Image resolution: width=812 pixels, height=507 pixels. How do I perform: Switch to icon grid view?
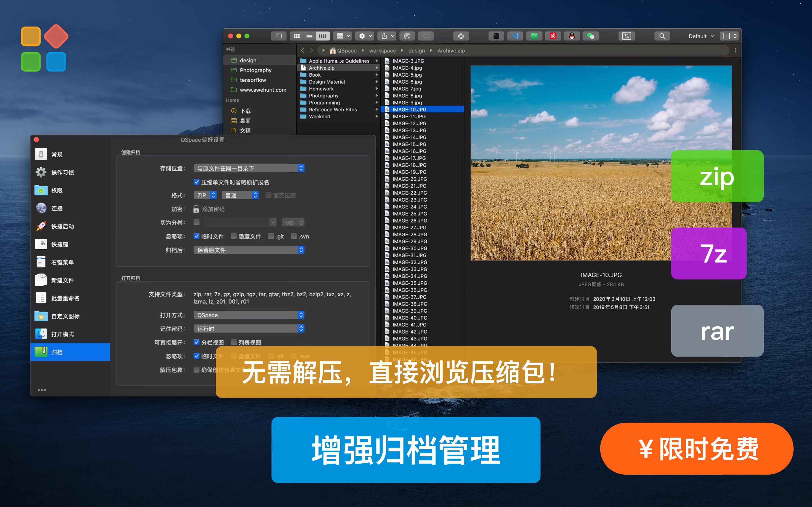coord(297,36)
